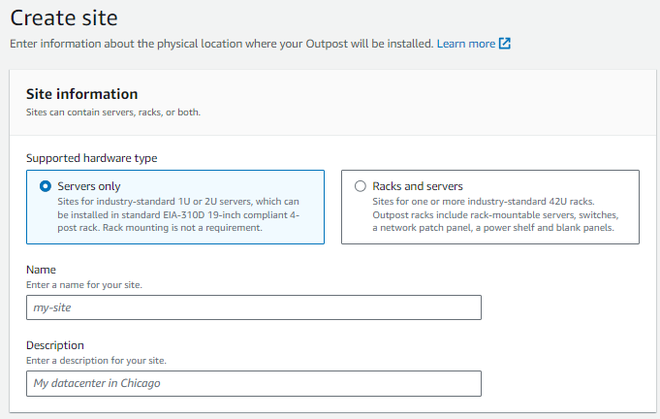Screen dimensions: 660x419
Task: Click the Description field label
Action: 55,346
